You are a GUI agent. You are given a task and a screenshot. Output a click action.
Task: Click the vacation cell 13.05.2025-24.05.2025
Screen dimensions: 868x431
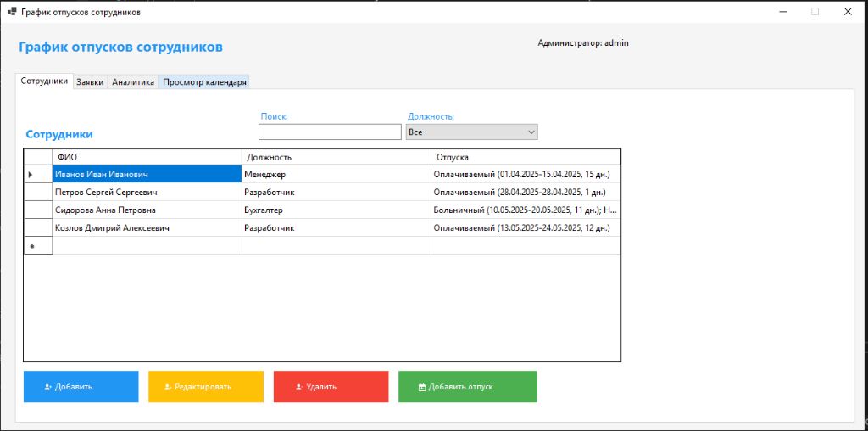pos(526,227)
